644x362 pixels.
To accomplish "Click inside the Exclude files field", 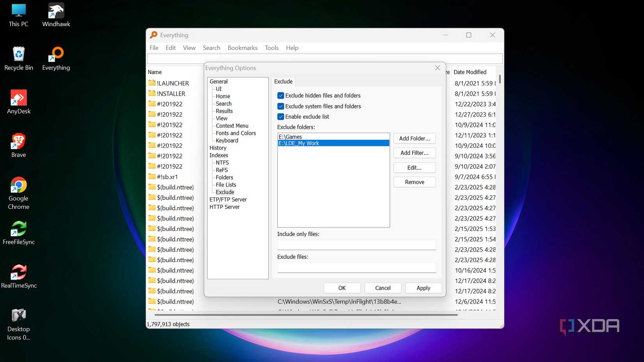I will click(x=356, y=268).
